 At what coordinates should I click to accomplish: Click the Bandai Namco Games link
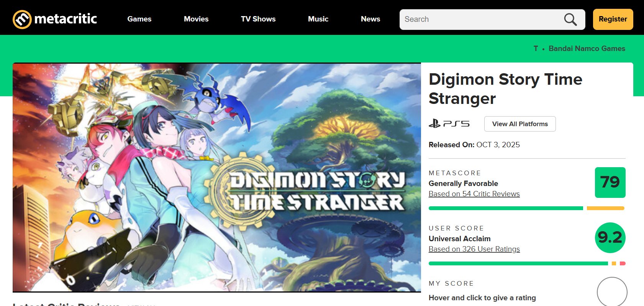[587, 48]
